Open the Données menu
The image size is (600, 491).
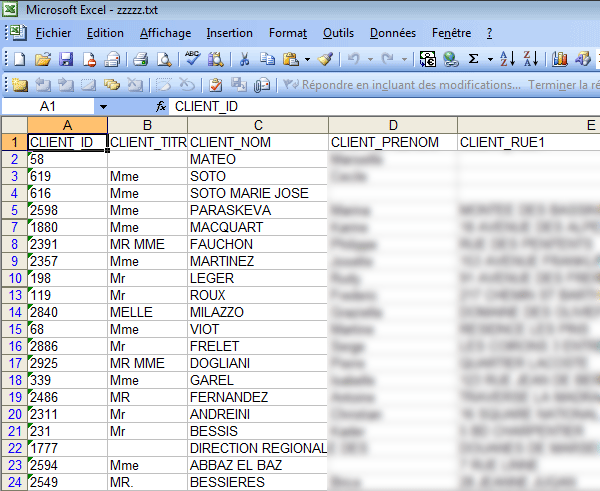(392, 33)
